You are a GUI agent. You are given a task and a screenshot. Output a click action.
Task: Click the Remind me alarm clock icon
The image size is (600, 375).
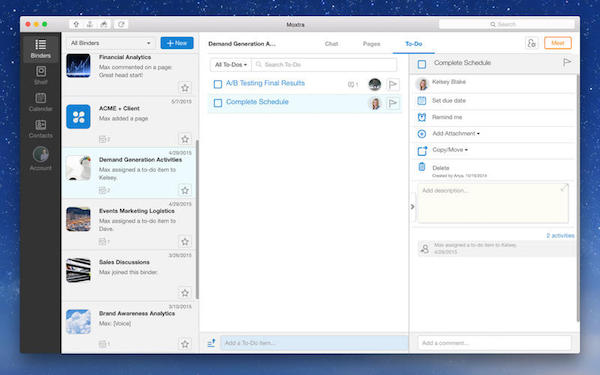[x=422, y=117]
